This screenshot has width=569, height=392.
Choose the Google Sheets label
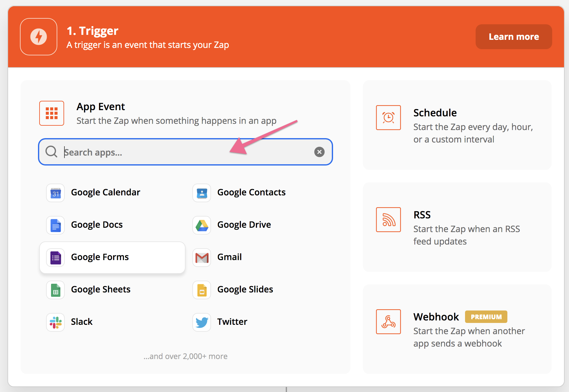point(101,289)
